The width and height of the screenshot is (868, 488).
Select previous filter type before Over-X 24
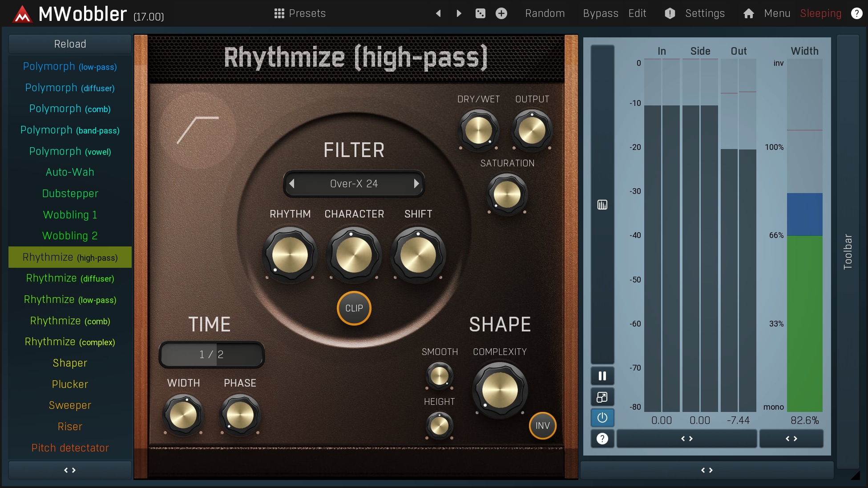pos(292,184)
